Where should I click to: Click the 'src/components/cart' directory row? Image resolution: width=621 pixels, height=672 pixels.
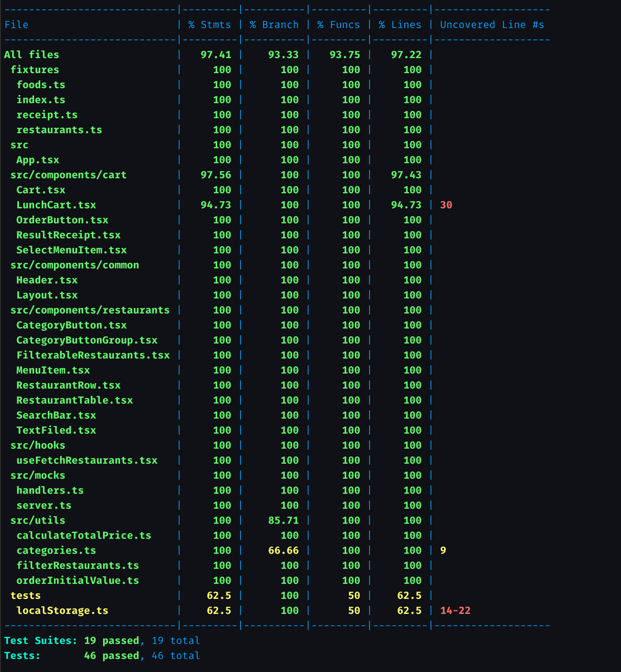(x=68, y=175)
